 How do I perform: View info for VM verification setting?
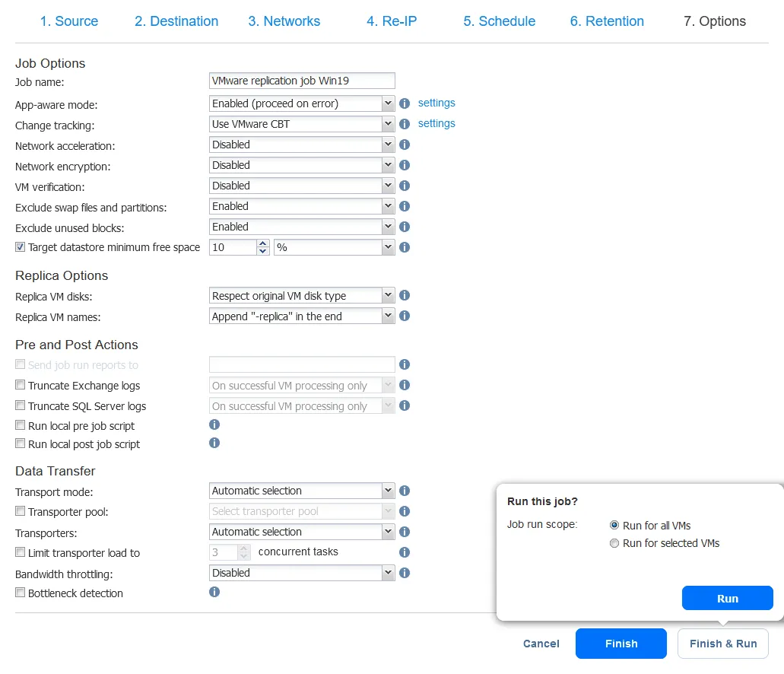(x=404, y=186)
